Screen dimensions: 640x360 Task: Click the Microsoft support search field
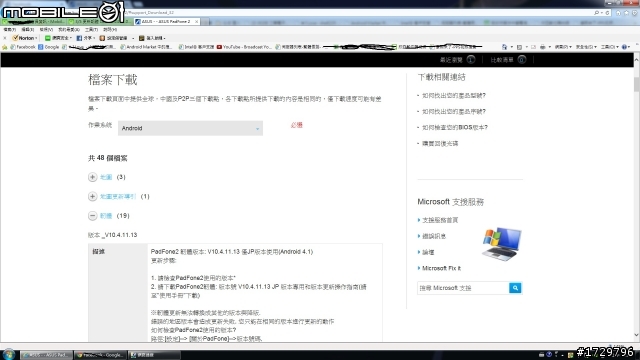click(x=463, y=288)
